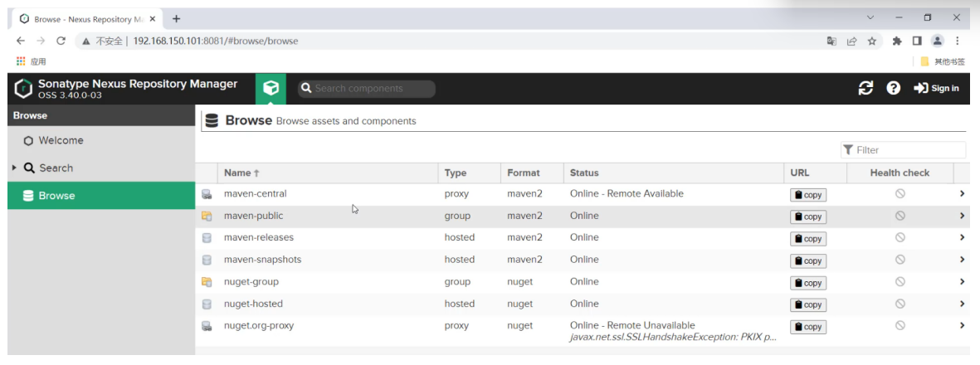Copy URL of maven-central
Image resolution: width=980 pixels, height=365 pixels.
808,195
